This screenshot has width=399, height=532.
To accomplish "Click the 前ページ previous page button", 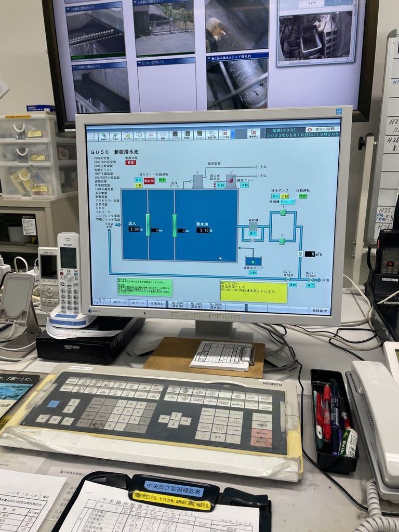I will pos(120,302).
